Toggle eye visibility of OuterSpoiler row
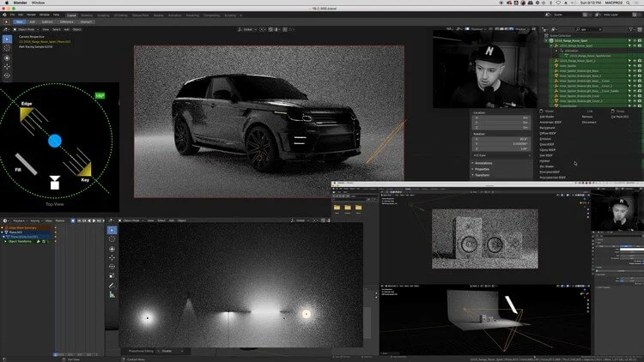 click(x=635, y=106)
